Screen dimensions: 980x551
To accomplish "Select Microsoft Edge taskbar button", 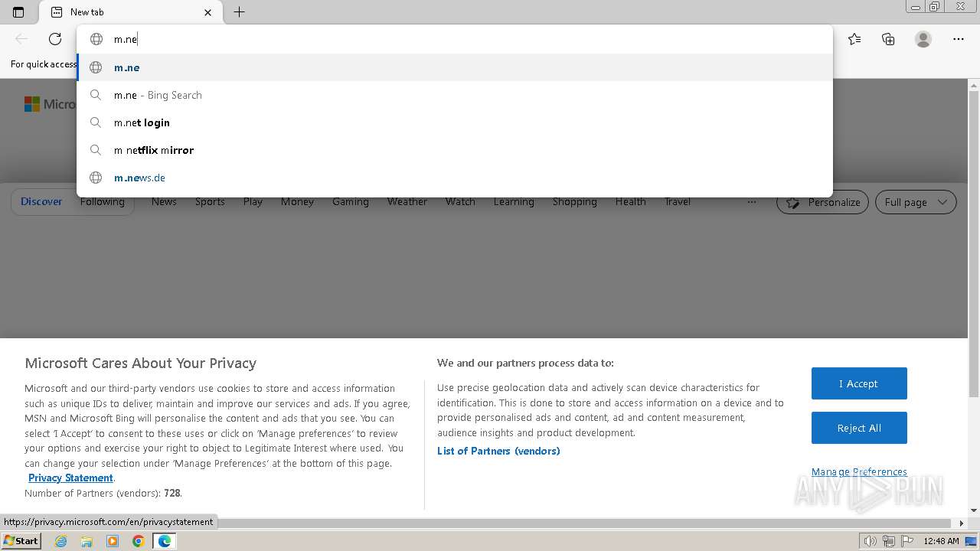I will [165, 541].
